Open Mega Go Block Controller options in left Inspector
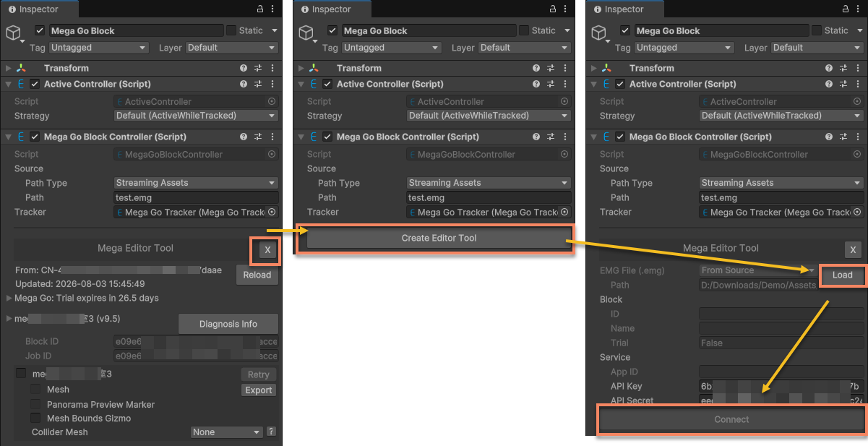 pyautogui.click(x=272, y=137)
